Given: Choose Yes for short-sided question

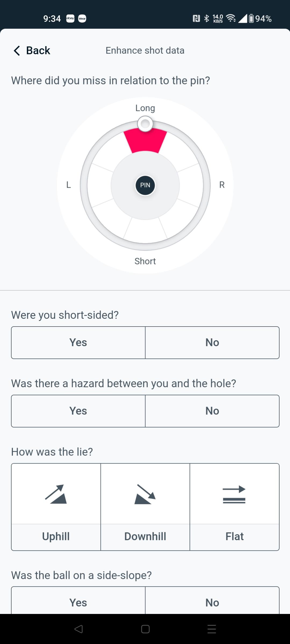Looking at the screenshot, I should coord(78,342).
